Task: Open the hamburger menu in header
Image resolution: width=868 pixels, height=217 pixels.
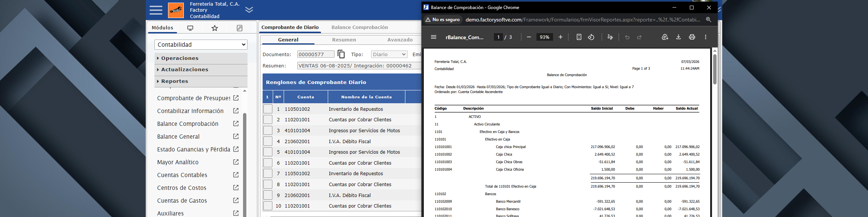Action: click(x=156, y=10)
